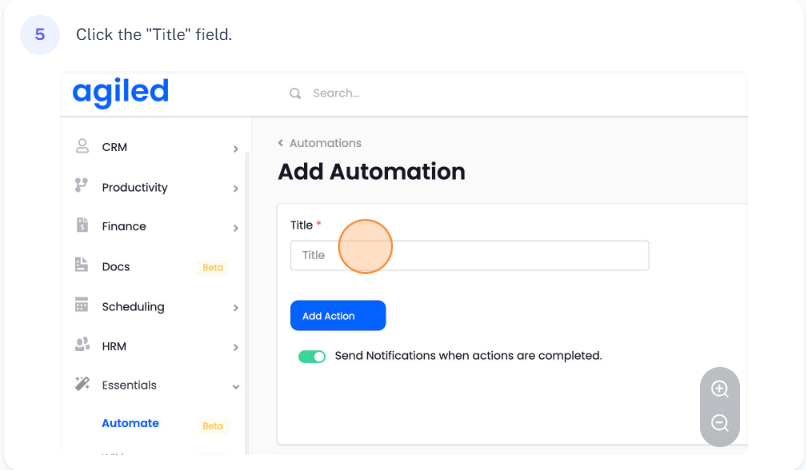Click the Essentials wand icon
Viewport: 806px width, 470px height.
click(82, 384)
